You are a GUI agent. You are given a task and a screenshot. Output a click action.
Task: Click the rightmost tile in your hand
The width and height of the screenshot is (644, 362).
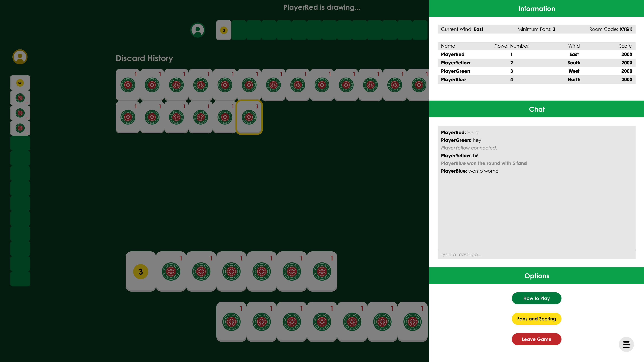[x=412, y=322]
